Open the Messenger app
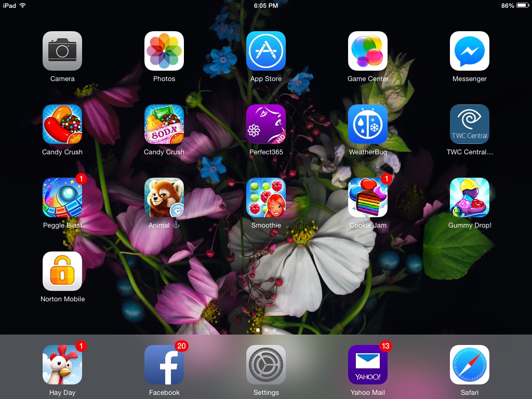 coord(469,51)
